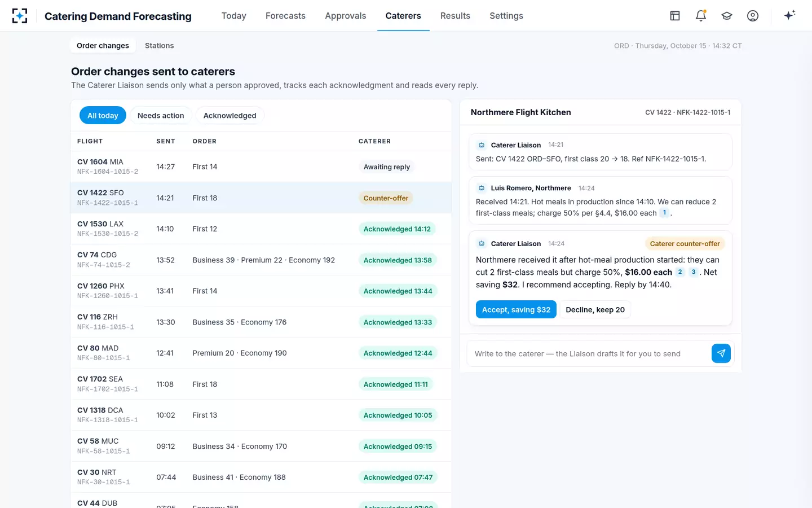Open the layout panel icon in header
Image resolution: width=812 pixels, height=508 pixels.
pyautogui.click(x=675, y=16)
